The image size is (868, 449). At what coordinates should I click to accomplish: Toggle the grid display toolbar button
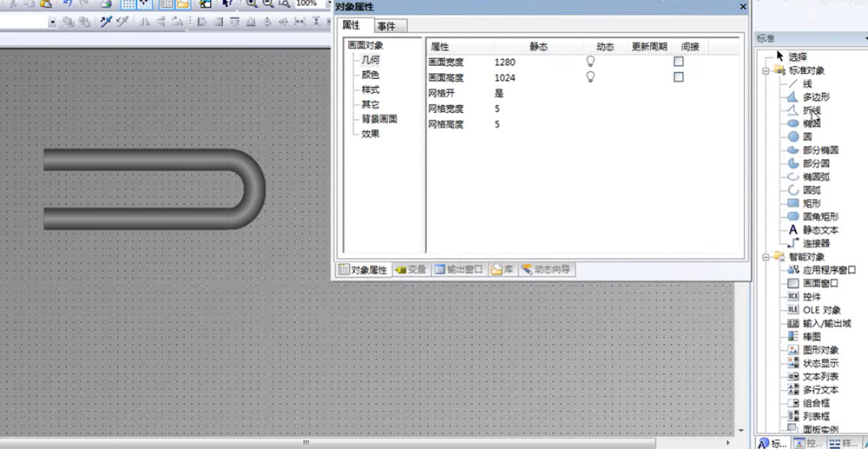[128, 3]
